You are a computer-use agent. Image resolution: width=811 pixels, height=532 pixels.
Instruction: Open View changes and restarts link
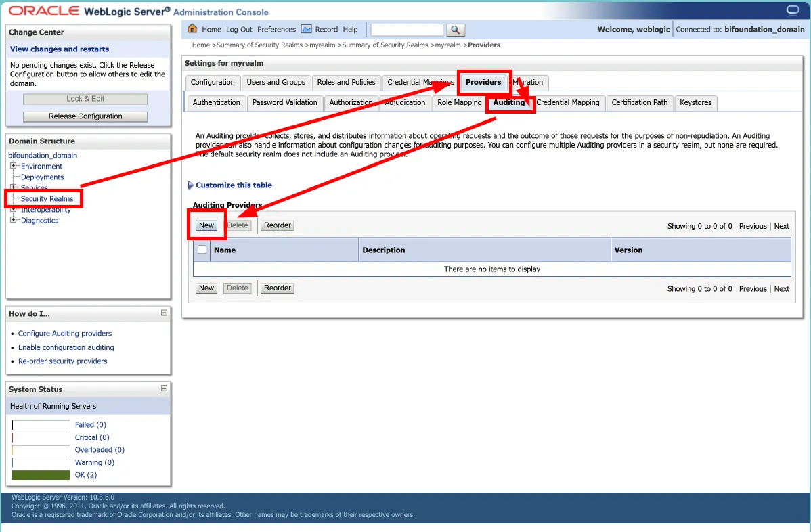[x=60, y=49]
